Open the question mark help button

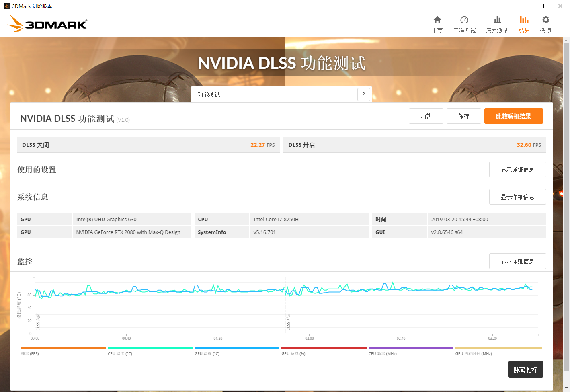[364, 94]
